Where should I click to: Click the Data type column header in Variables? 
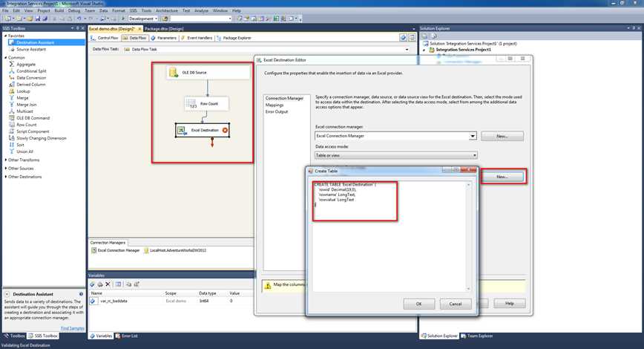tap(208, 293)
